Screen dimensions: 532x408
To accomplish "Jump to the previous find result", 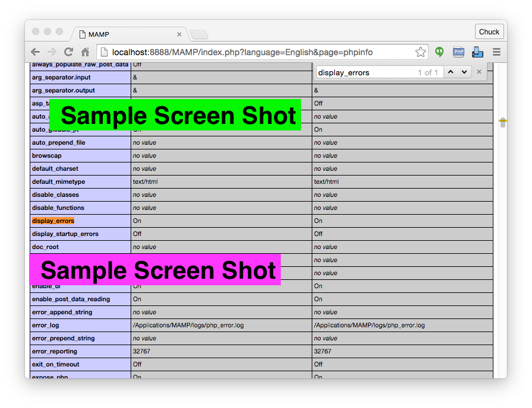I will (451, 72).
